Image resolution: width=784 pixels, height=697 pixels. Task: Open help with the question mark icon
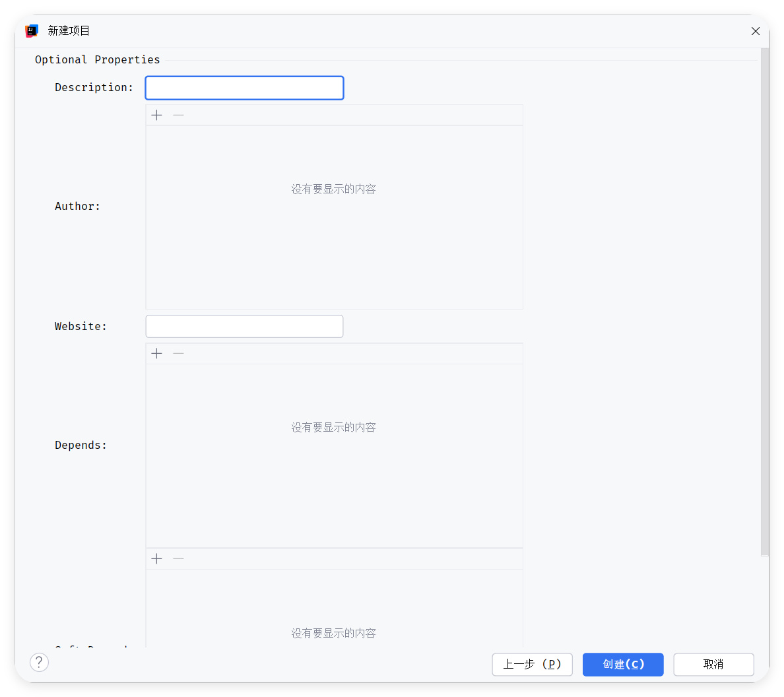coord(40,662)
